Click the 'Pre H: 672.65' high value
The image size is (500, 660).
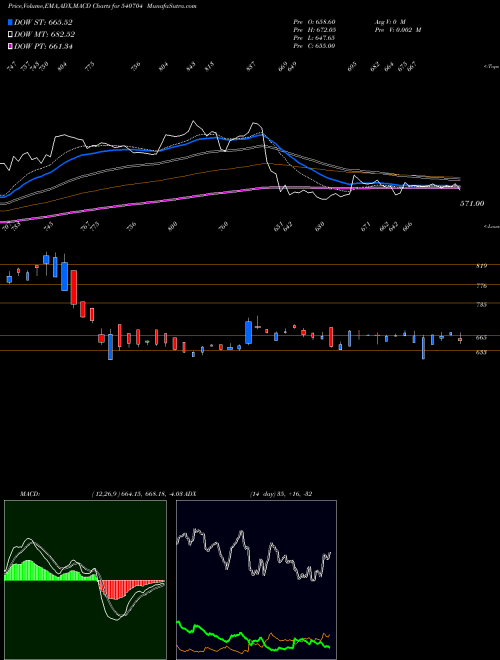[314, 30]
